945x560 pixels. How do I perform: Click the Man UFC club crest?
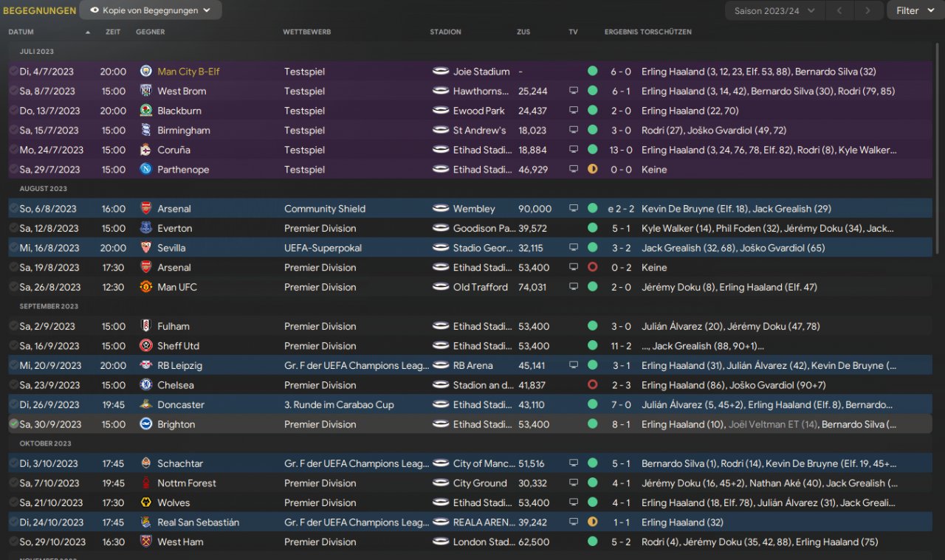(x=146, y=287)
